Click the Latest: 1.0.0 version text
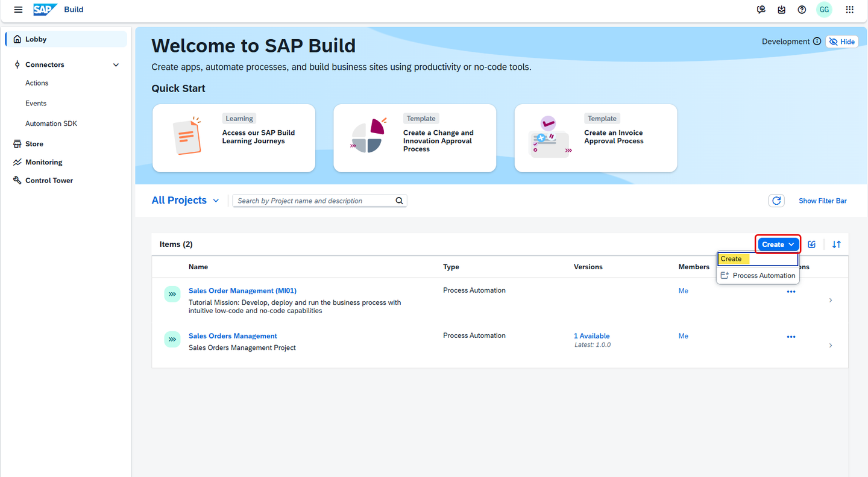 593,345
